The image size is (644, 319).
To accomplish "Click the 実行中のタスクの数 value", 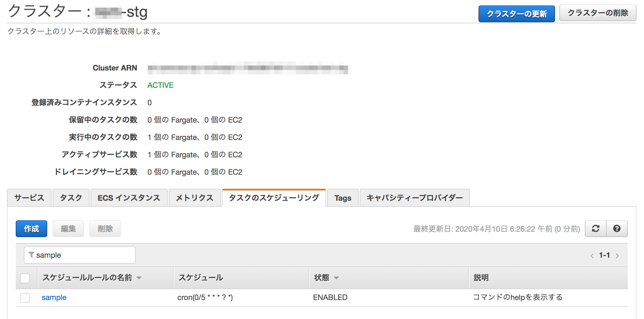I will point(195,137).
